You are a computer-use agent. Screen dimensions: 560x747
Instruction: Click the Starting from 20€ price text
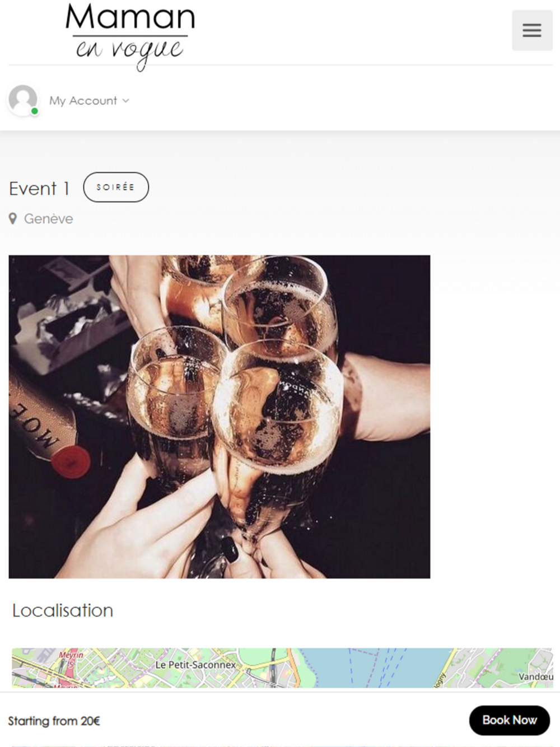pyautogui.click(x=54, y=721)
